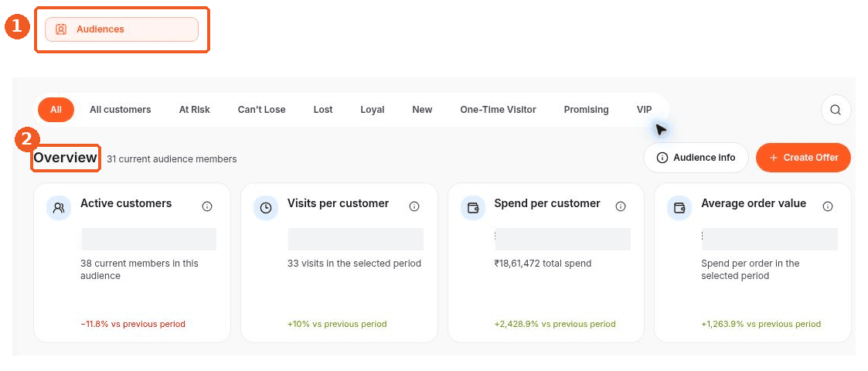Click the Average order value wallet icon
Screen dimensions: 868x371
(679, 208)
